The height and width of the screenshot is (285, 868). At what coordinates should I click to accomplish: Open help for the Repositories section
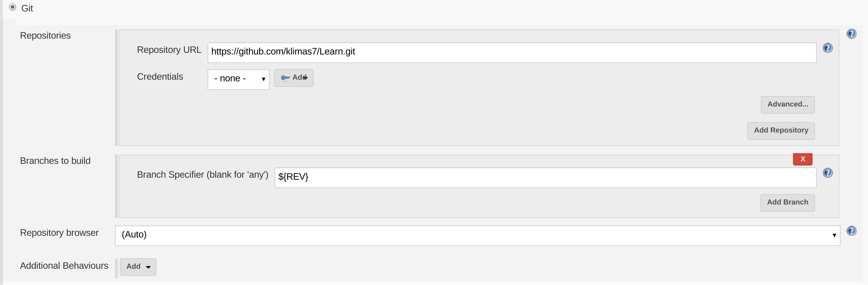[851, 34]
